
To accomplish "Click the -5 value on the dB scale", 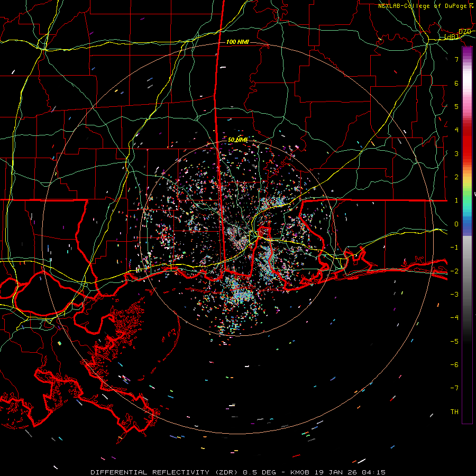I will click(454, 341).
